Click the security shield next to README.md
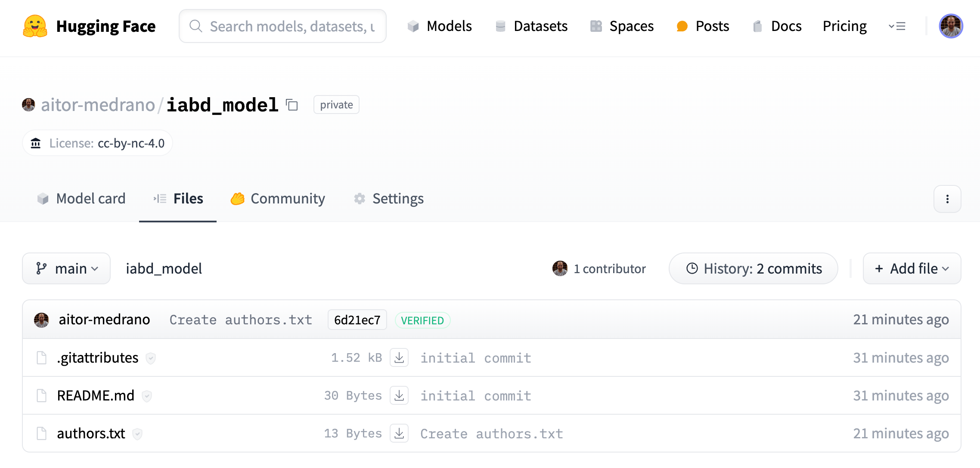980x468 pixels. pos(147,396)
